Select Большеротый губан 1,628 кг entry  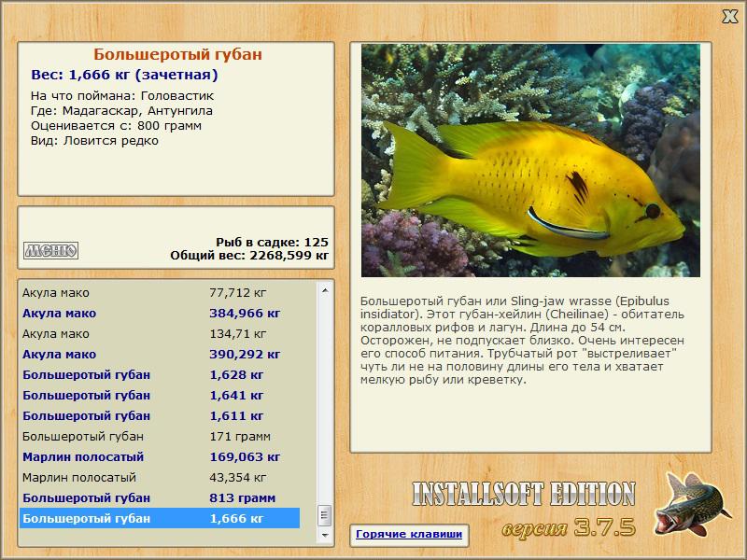pyautogui.click(x=160, y=375)
